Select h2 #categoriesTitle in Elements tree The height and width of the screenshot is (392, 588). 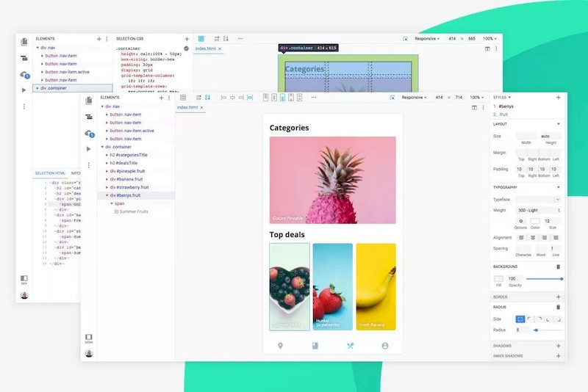(x=129, y=155)
